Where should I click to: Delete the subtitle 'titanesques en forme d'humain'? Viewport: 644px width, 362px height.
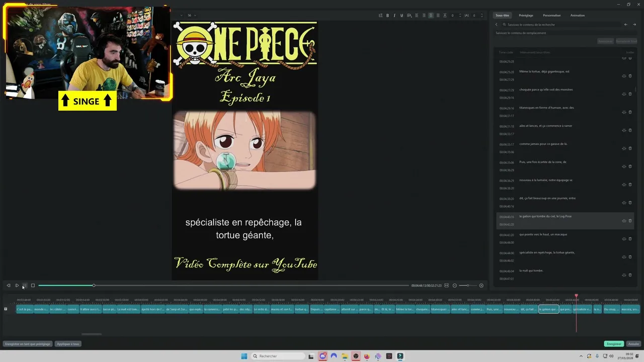(630, 112)
